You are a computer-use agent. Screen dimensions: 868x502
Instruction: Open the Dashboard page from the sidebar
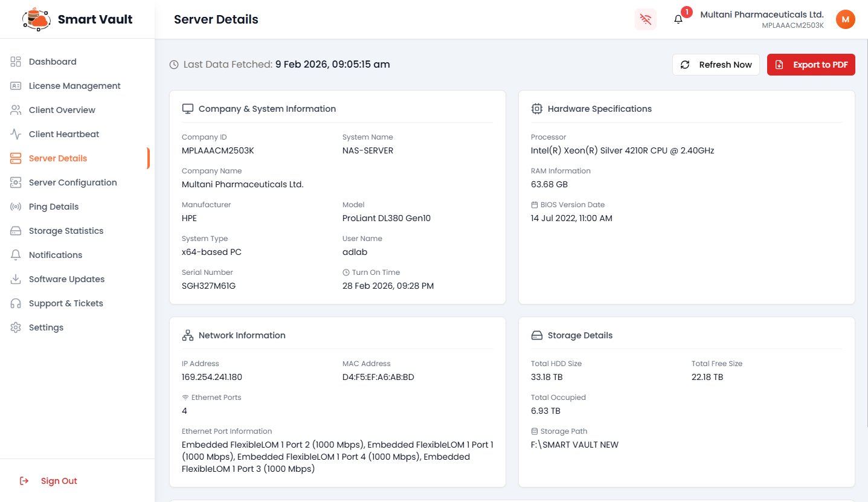(53, 62)
